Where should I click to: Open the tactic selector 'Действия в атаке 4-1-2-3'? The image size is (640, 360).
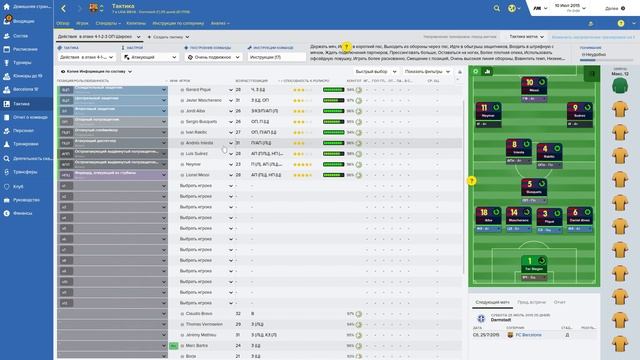[99, 37]
